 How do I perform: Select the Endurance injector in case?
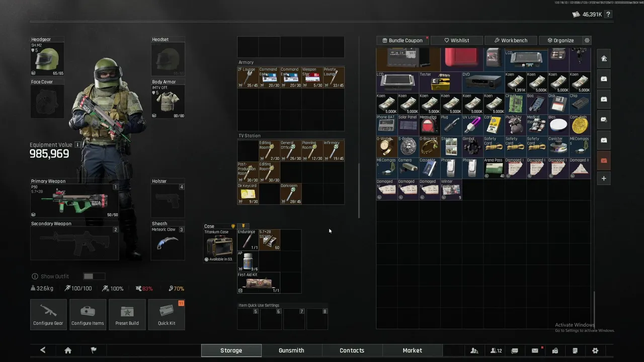click(248, 240)
